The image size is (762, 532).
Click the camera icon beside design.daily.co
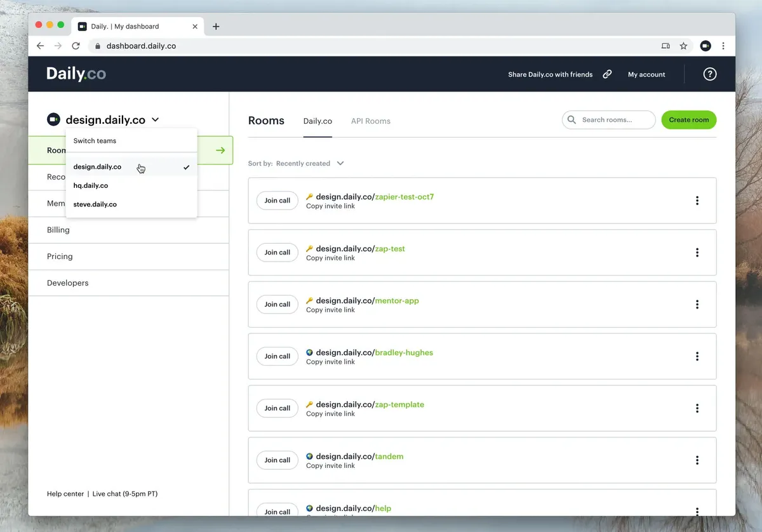tap(53, 119)
